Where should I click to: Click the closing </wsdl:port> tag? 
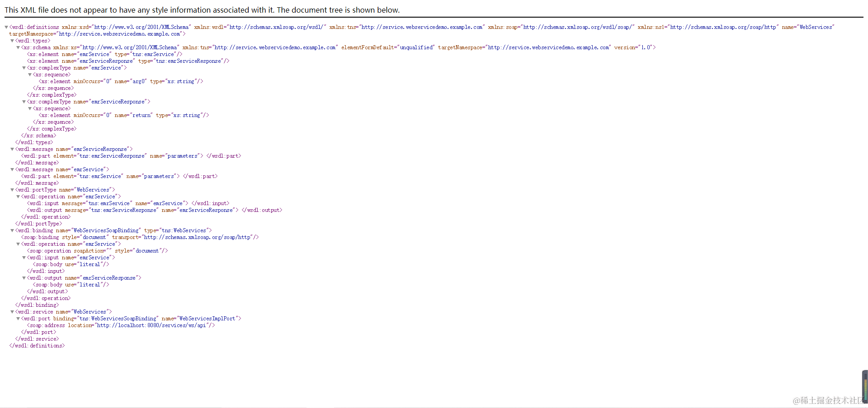click(x=38, y=332)
